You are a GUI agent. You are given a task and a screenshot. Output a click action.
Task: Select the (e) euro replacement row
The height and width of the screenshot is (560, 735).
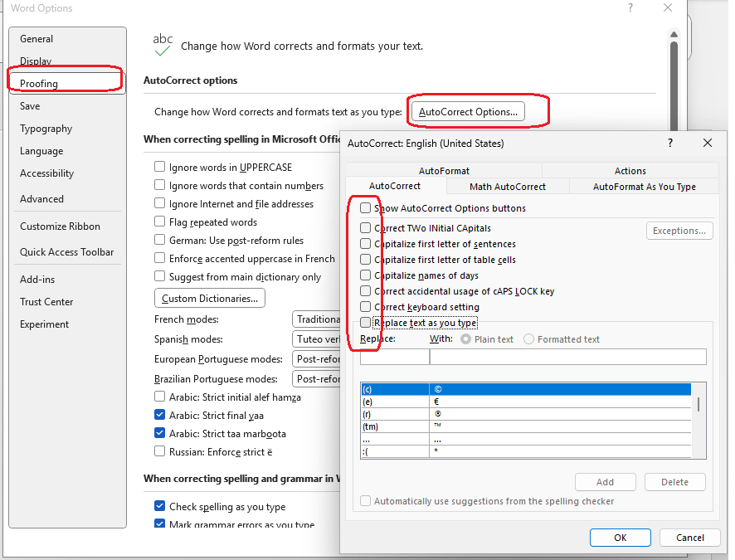pos(525,402)
